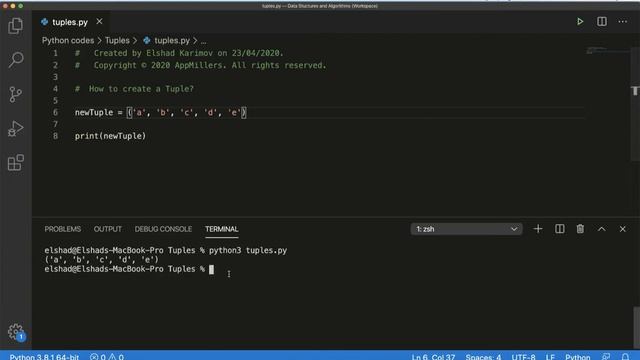
Task: Open the 1: zsh terminal selector dropdown
Action: 466,229
